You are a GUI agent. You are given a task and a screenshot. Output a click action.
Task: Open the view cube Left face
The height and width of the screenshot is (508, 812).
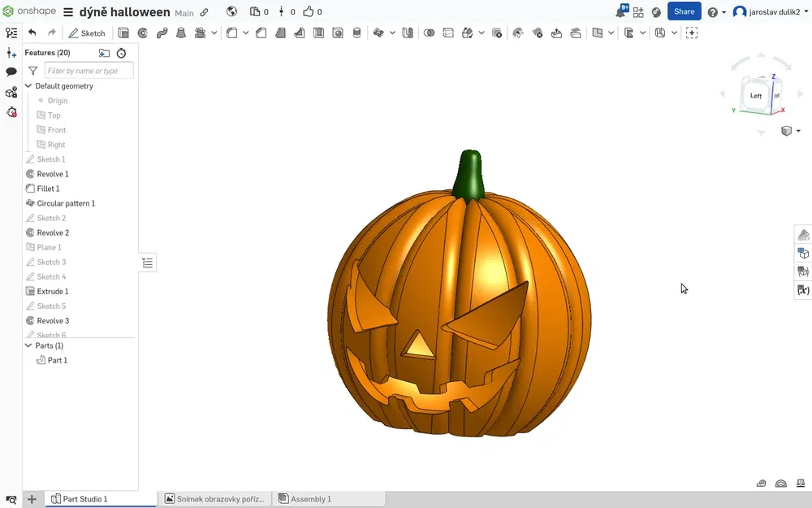click(755, 95)
